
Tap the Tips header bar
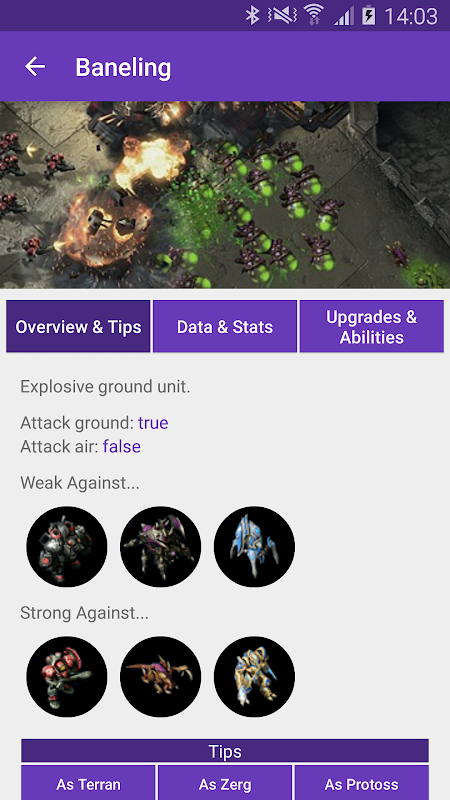coord(225,751)
